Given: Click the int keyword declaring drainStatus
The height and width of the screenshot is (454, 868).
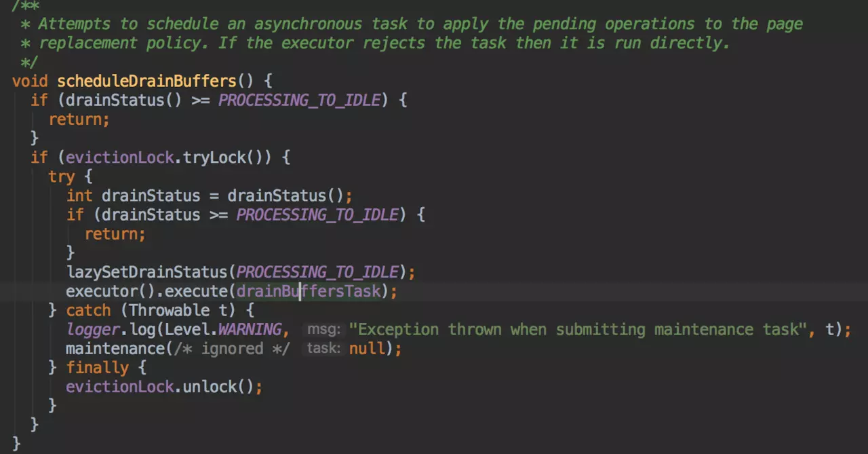Looking at the screenshot, I should 79,196.
